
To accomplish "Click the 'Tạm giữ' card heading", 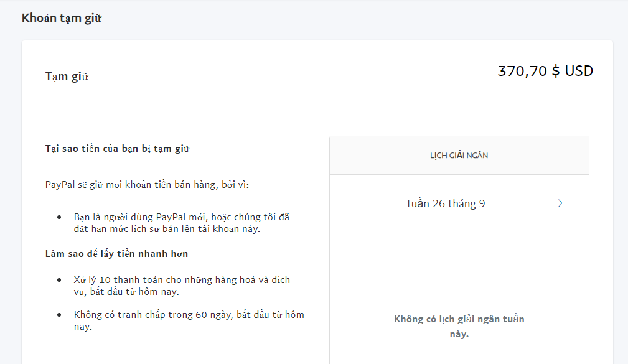I will pyautogui.click(x=67, y=76).
